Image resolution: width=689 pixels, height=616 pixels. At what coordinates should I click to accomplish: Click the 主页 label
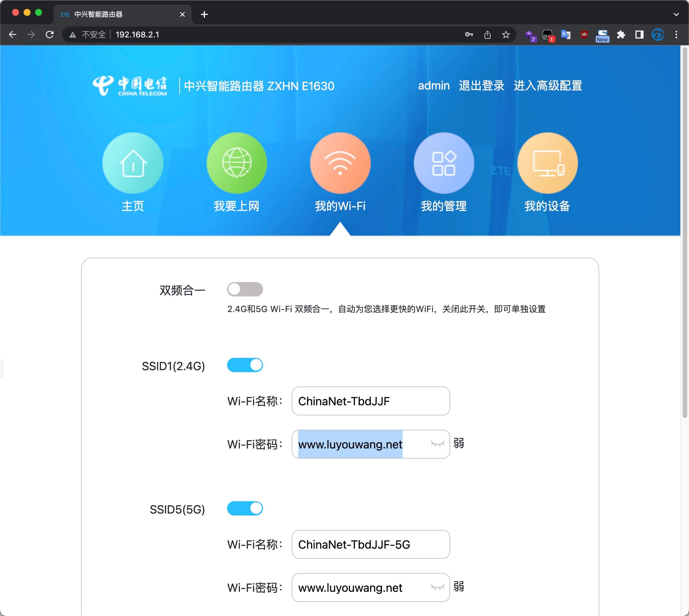pos(133,206)
